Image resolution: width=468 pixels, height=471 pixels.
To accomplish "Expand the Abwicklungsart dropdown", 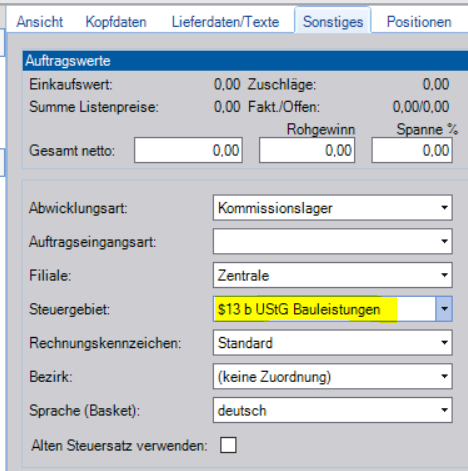I will coord(444,208).
